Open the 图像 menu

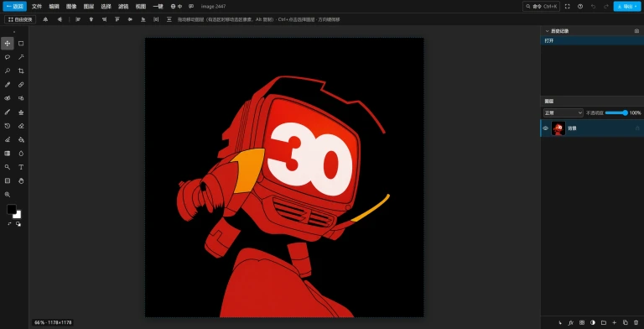(x=71, y=6)
